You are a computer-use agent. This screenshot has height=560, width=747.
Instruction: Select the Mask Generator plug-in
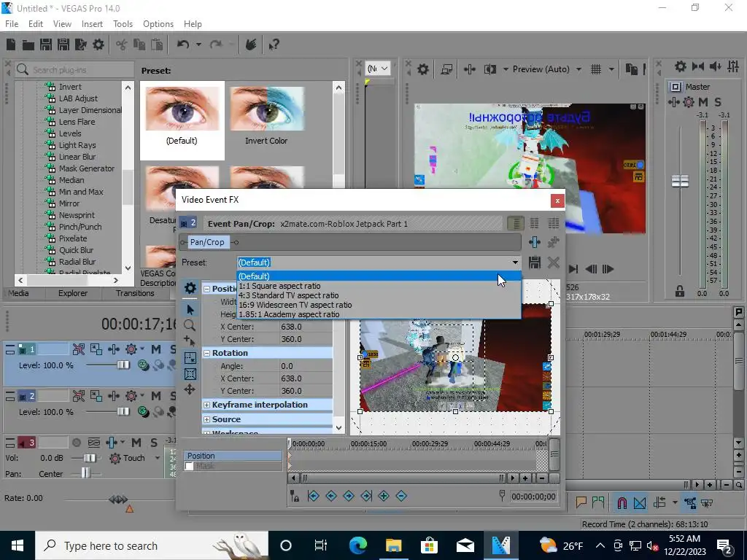[86, 168]
